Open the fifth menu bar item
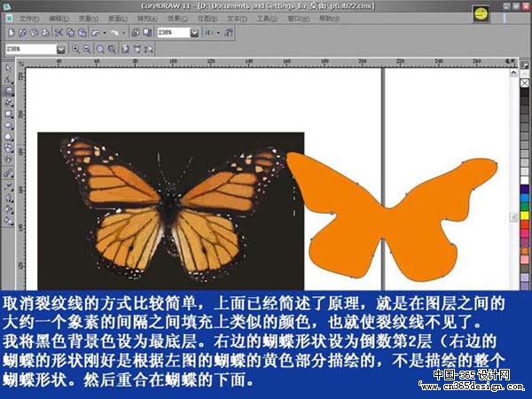532x399 pixels. tap(147, 19)
